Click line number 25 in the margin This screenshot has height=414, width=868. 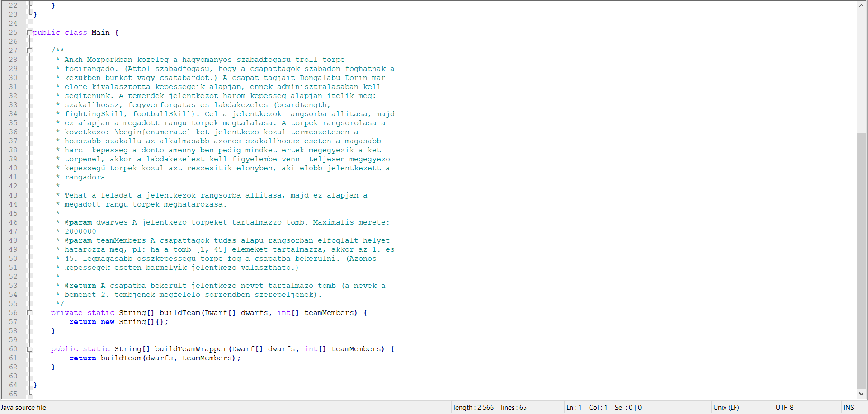(13, 33)
